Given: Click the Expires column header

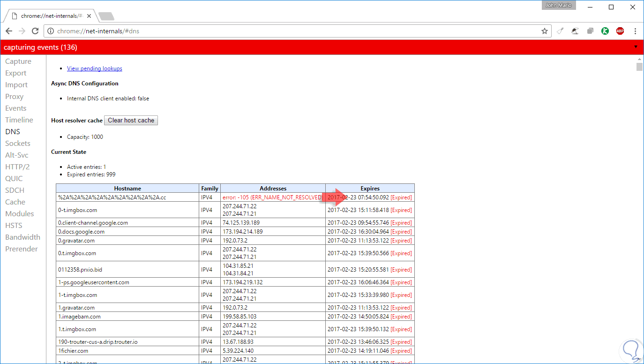Looking at the screenshot, I should pyautogui.click(x=370, y=189).
